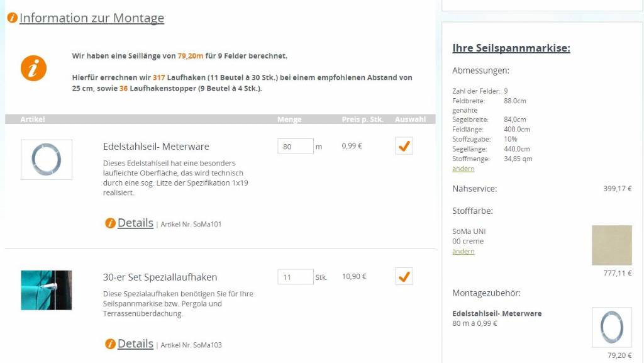Image resolution: width=644 pixels, height=363 pixels.
Task: Click the sidebar Edelstahlseil ring thumbnail
Action: (x=611, y=327)
